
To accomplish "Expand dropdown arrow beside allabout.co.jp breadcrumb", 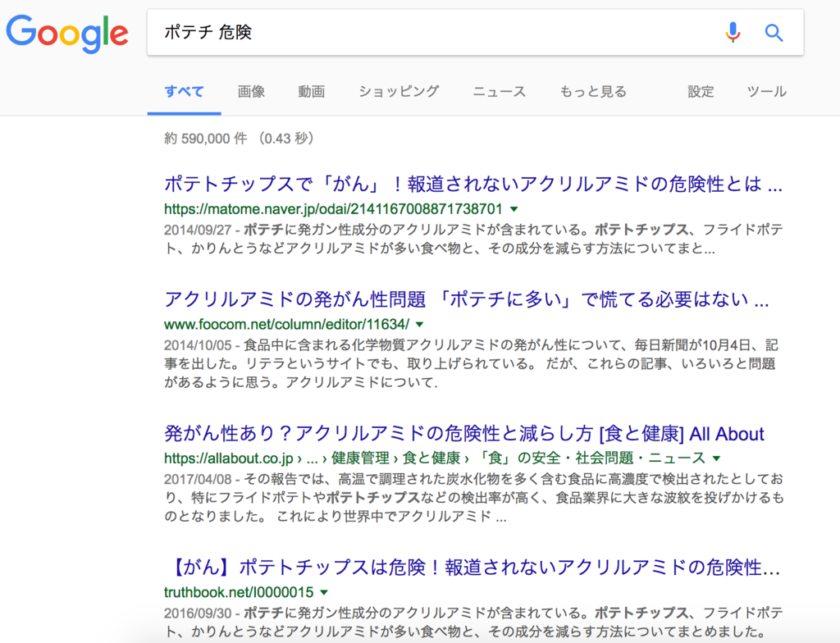I will coord(716,458).
